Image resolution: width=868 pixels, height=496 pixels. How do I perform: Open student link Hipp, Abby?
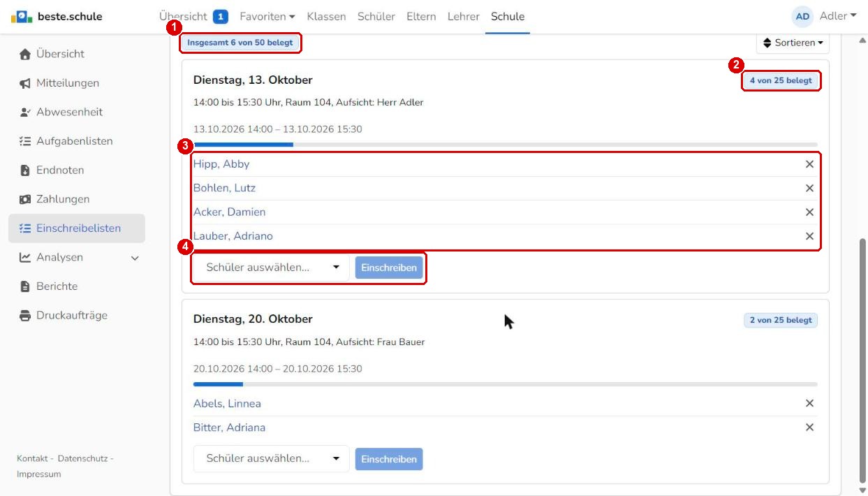(x=221, y=164)
